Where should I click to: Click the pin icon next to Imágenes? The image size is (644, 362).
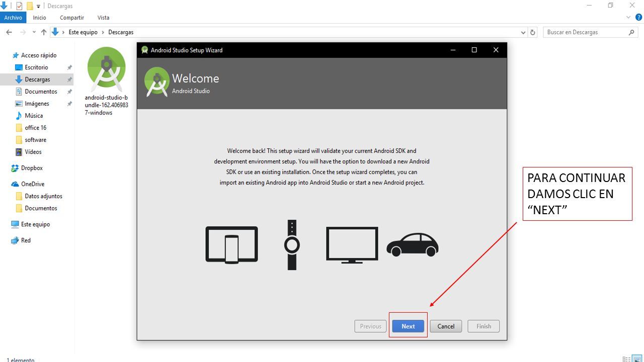click(69, 104)
